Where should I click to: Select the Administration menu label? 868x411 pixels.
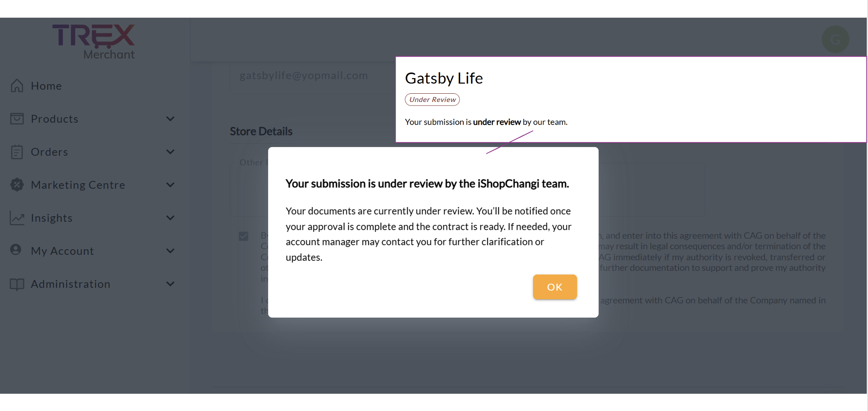click(x=71, y=284)
